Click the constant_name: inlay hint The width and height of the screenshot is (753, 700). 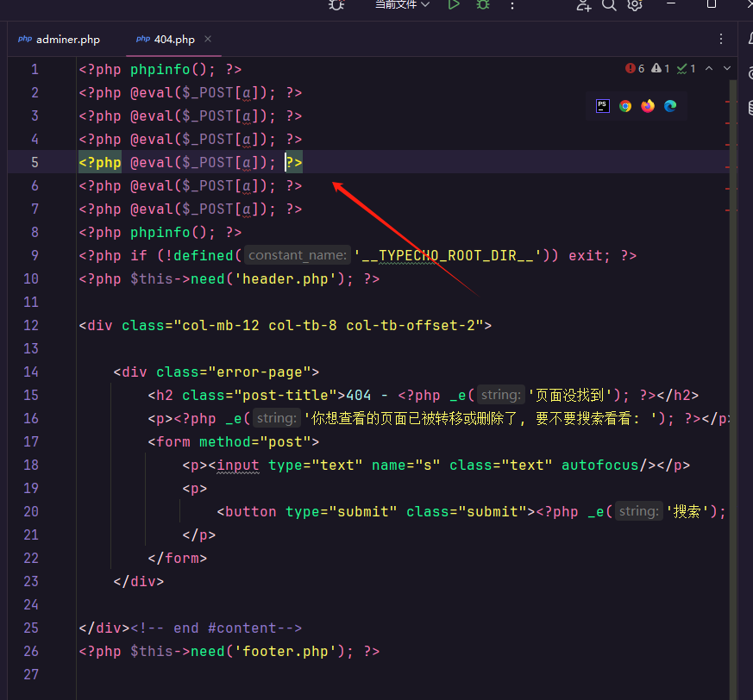[298, 255]
